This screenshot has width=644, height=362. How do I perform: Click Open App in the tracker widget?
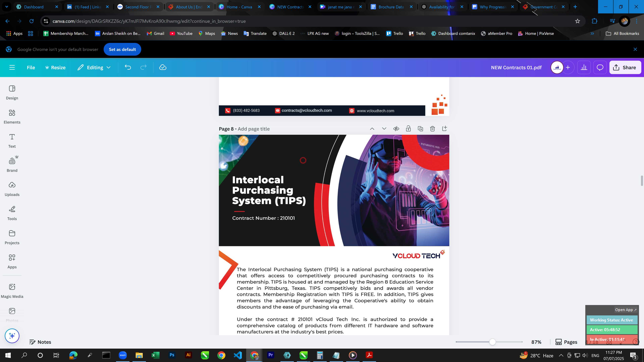(x=626, y=310)
